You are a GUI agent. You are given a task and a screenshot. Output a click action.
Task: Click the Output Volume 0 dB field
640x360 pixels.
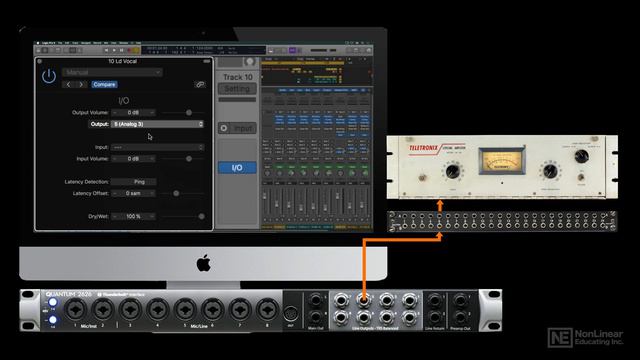coord(133,112)
